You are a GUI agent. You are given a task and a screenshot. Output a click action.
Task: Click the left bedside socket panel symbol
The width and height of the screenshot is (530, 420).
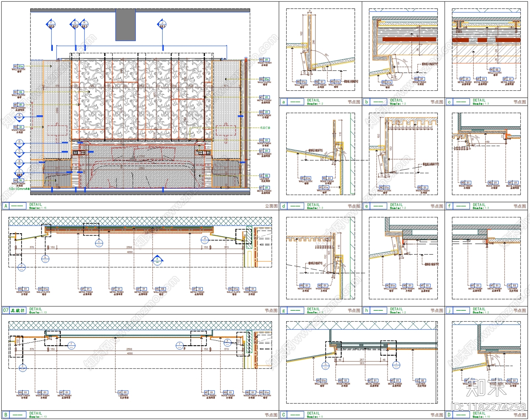tap(79, 152)
